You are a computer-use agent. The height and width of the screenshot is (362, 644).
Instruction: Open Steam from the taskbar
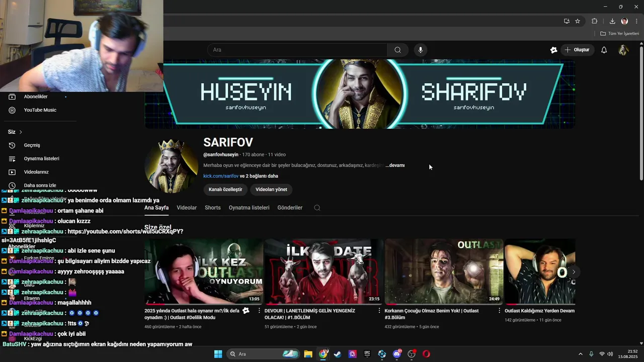[x=338, y=354]
